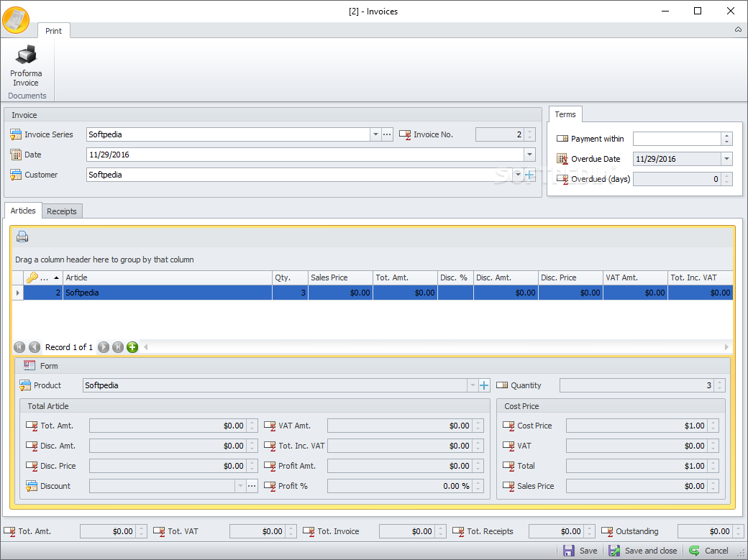Sort by Tot. Inc. VAT column

point(700,277)
